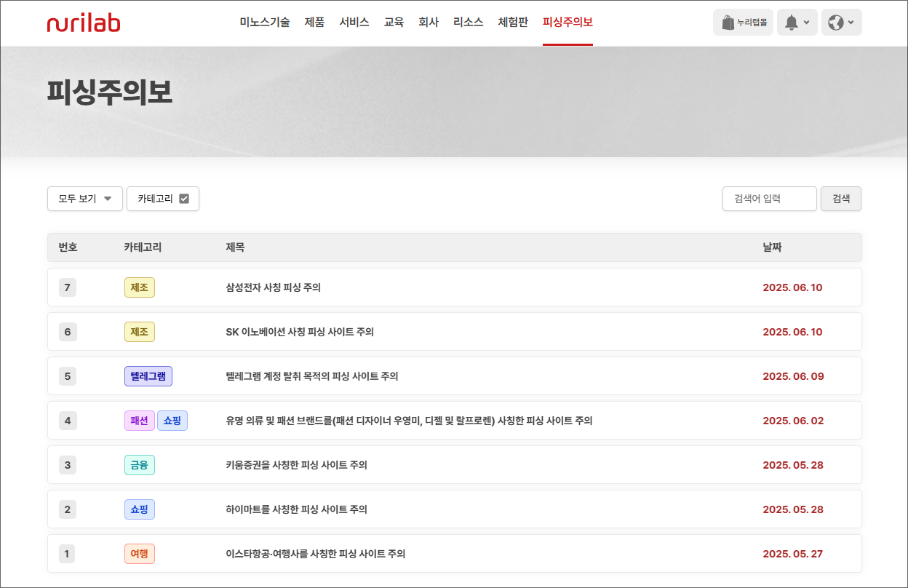Open the globe language selector
This screenshot has height=588, width=908.
pyautogui.click(x=841, y=23)
